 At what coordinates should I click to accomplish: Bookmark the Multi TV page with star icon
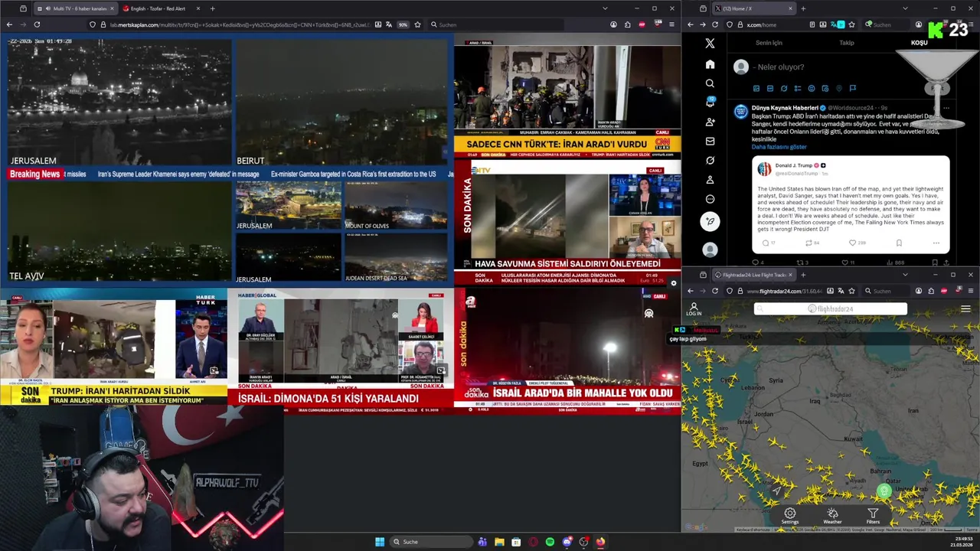(x=417, y=24)
